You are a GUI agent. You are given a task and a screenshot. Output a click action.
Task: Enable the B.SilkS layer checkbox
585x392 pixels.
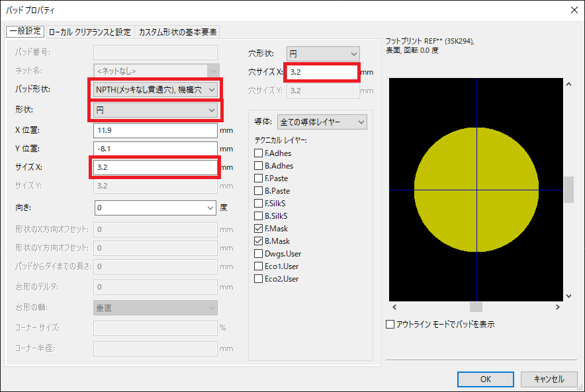[x=258, y=216]
